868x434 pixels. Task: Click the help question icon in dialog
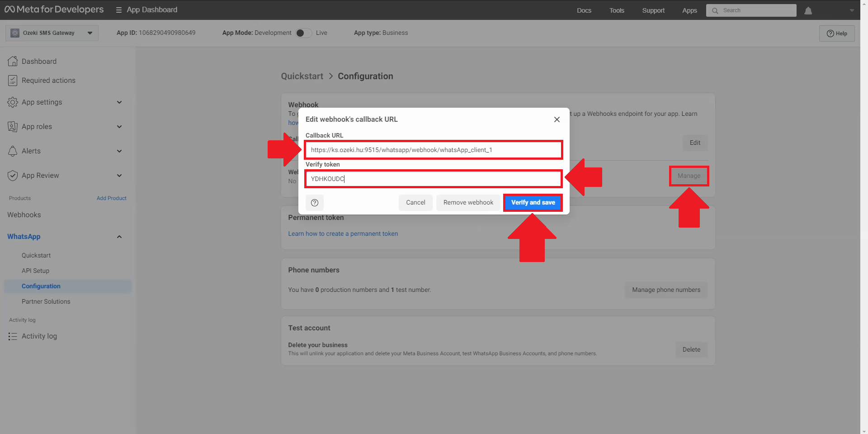pos(315,203)
